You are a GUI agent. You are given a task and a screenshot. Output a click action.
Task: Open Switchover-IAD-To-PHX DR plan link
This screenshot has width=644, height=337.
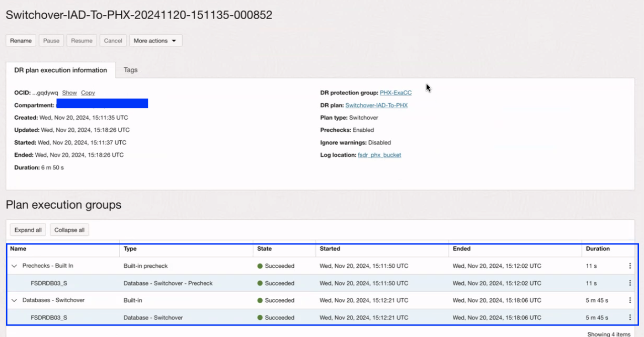click(376, 105)
